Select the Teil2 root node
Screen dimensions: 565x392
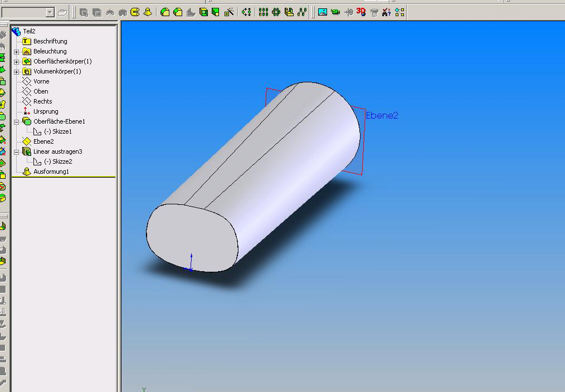click(29, 31)
